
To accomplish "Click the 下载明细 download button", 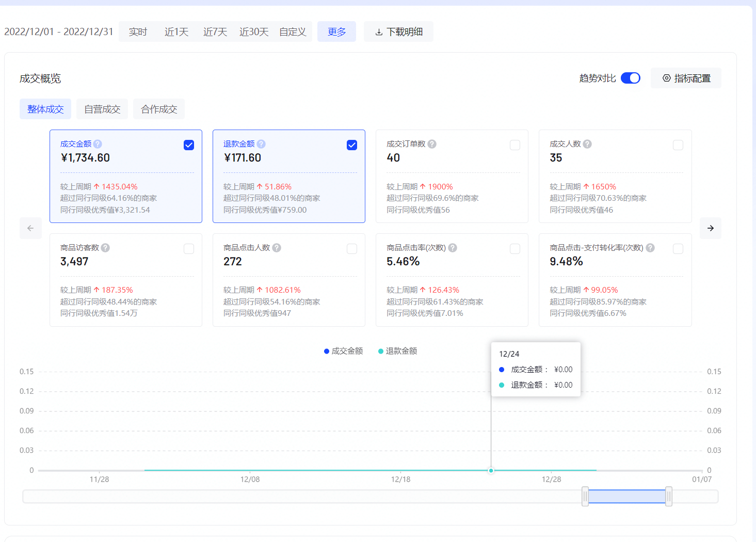I will pyautogui.click(x=398, y=32).
